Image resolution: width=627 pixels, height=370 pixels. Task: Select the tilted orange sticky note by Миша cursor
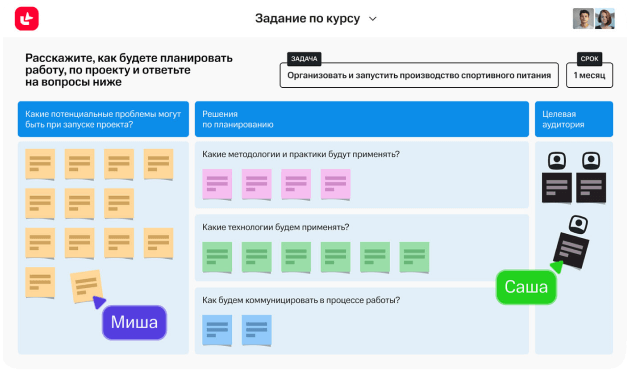click(86, 286)
